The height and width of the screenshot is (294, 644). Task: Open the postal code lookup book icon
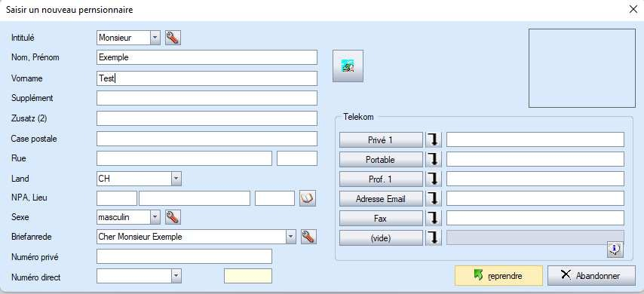point(307,198)
